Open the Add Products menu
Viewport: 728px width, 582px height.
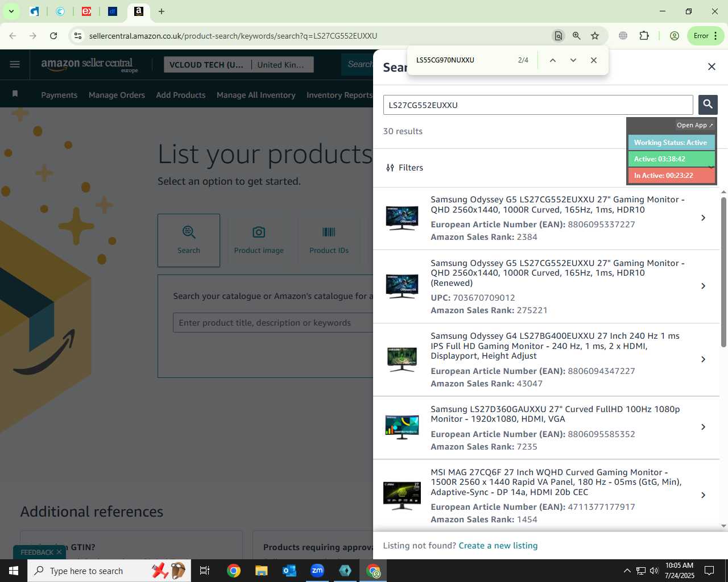[x=181, y=95]
